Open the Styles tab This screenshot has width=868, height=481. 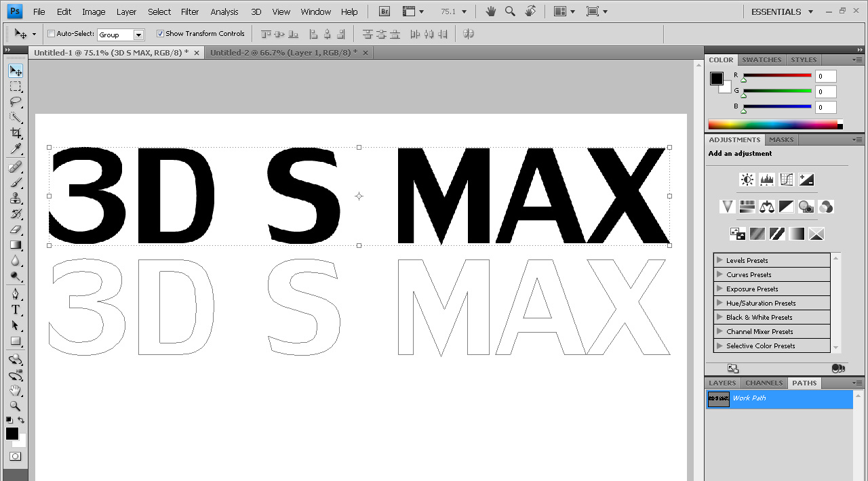coord(804,60)
